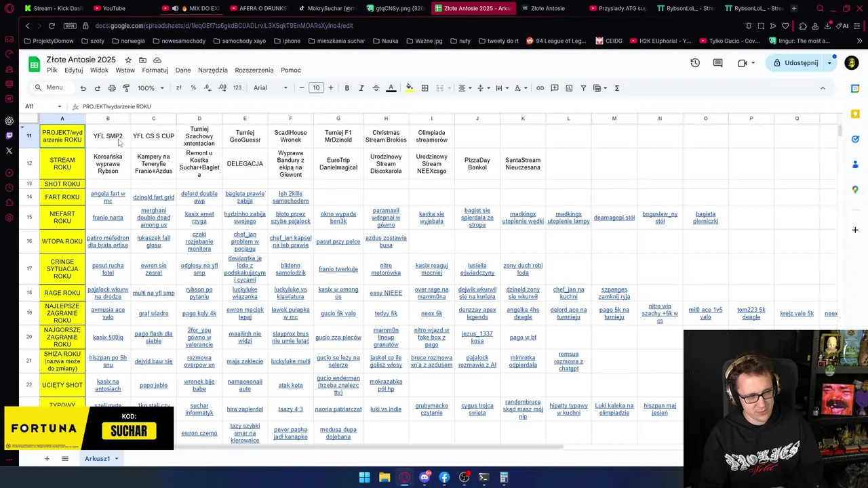Open the functions sigma menu
The image size is (868, 488).
coord(616,88)
